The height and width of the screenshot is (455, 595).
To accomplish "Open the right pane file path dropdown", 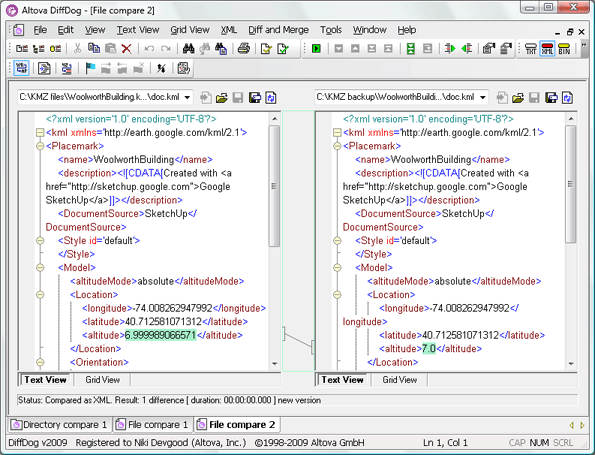I will pos(483,98).
